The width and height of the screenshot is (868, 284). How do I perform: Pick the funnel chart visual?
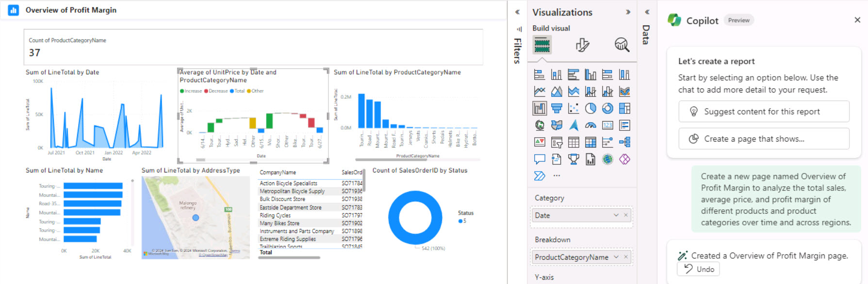click(557, 109)
